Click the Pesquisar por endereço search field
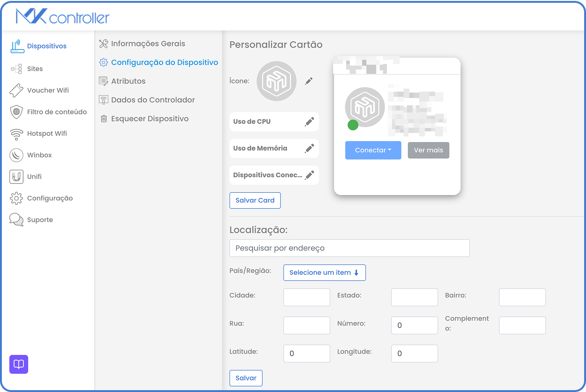 point(349,248)
